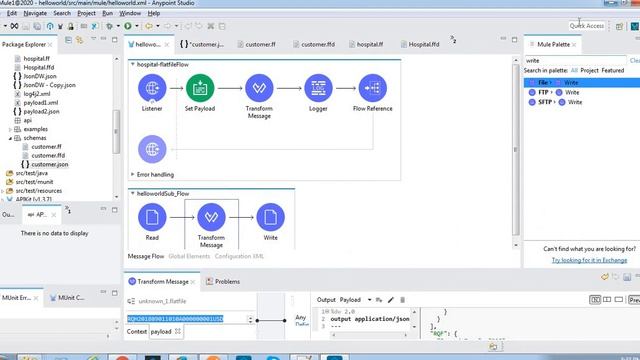Select File Write in Mule Palette
The width and height of the screenshot is (640, 360).
coord(582,82)
